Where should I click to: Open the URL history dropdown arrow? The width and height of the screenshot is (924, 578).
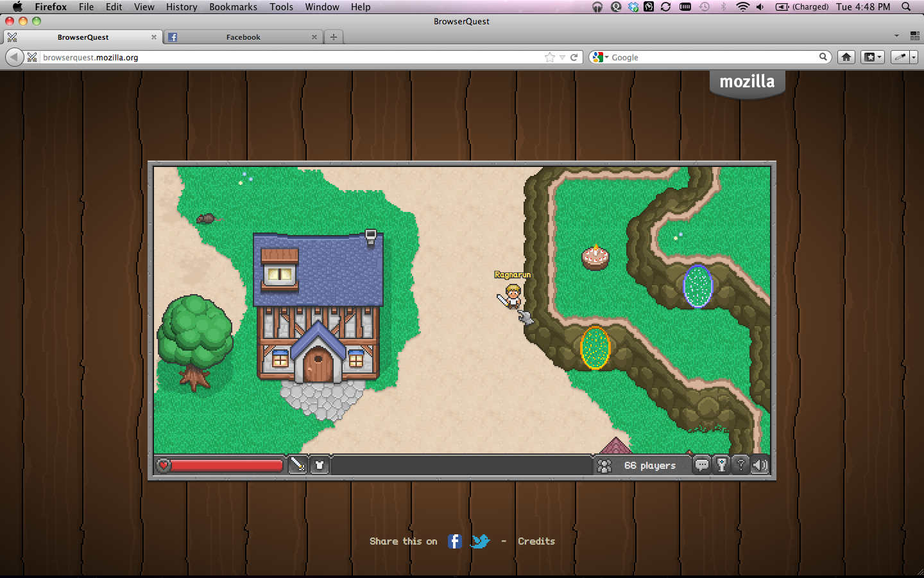pos(562,57)
